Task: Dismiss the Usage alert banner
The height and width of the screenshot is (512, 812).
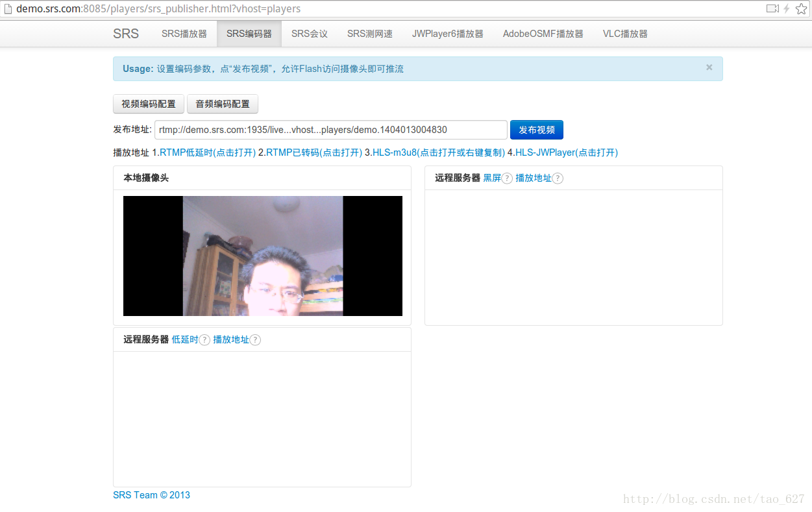Action: click(709, 67)
